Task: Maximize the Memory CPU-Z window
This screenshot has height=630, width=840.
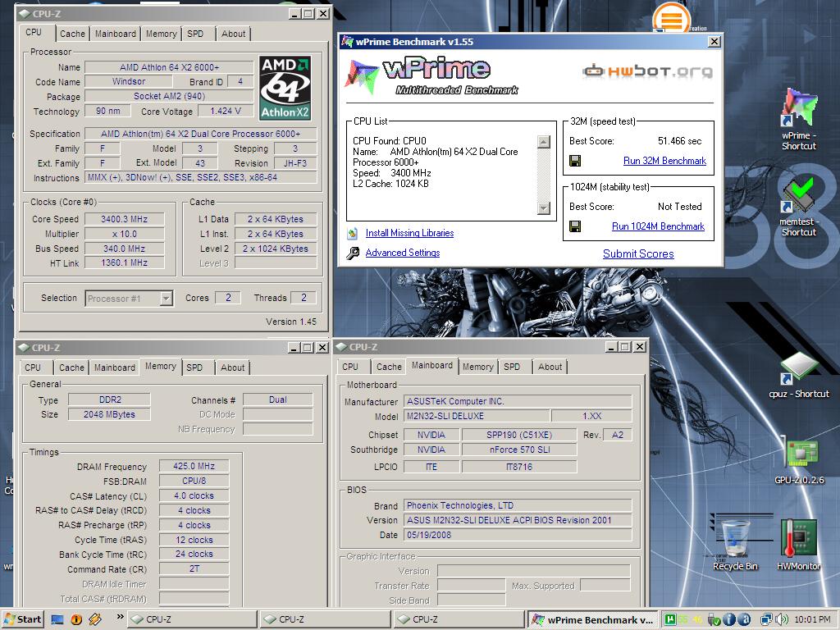Action: (x=308, y=348)
